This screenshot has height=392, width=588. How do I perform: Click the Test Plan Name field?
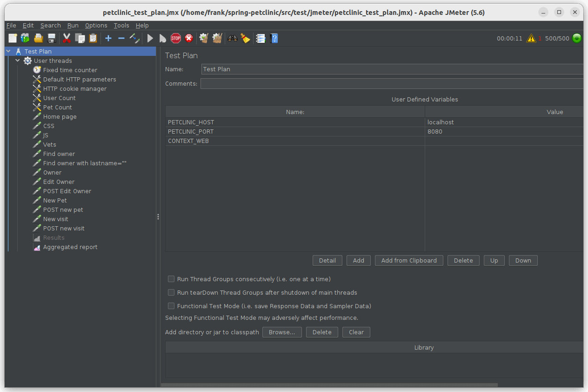[392, 69]
